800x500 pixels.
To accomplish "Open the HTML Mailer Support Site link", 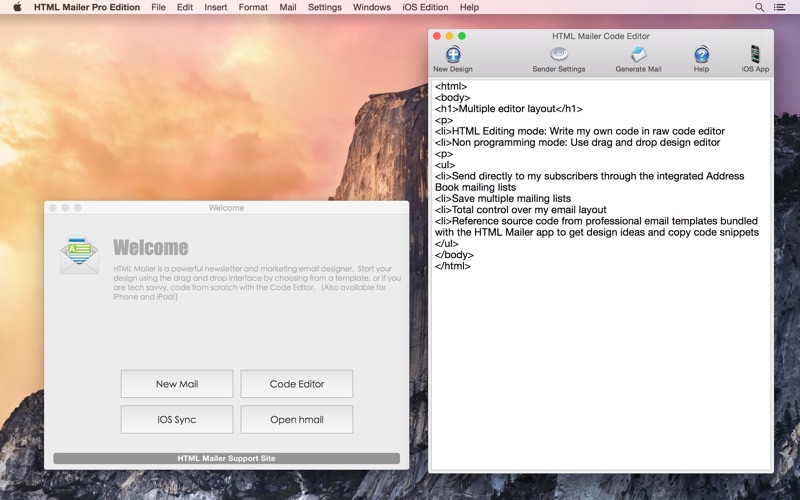I will (227, 458).
